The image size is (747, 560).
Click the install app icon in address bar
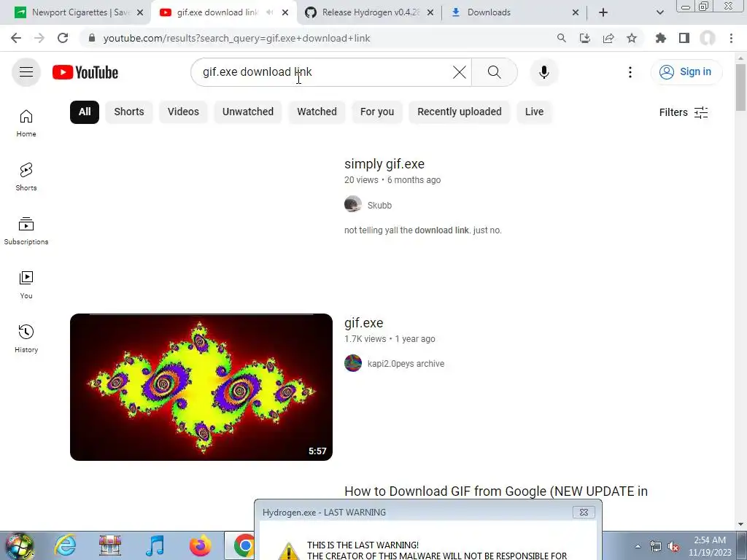click(584, 38)
